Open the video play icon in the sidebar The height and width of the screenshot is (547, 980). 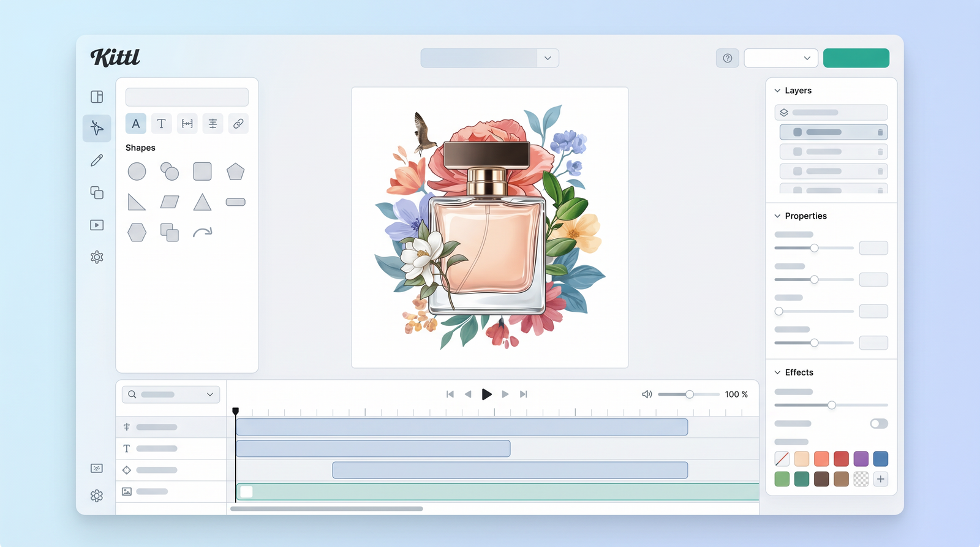click(x=97, y=225)
